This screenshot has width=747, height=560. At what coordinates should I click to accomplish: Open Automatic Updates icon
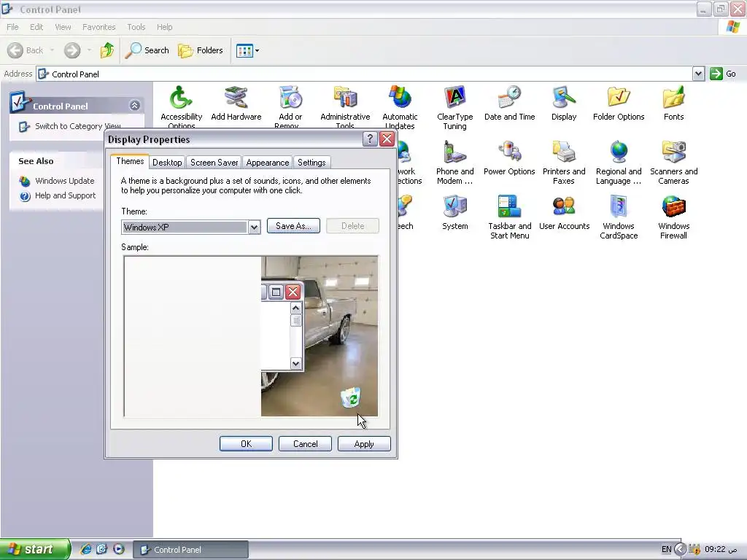click(x=400, y=98)
